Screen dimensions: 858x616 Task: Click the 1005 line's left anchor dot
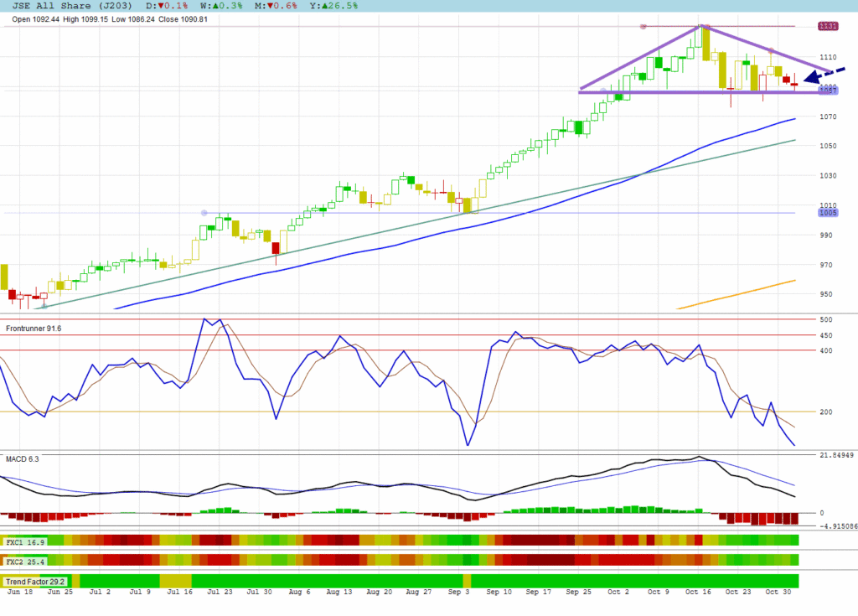click(x=204, y=213)
